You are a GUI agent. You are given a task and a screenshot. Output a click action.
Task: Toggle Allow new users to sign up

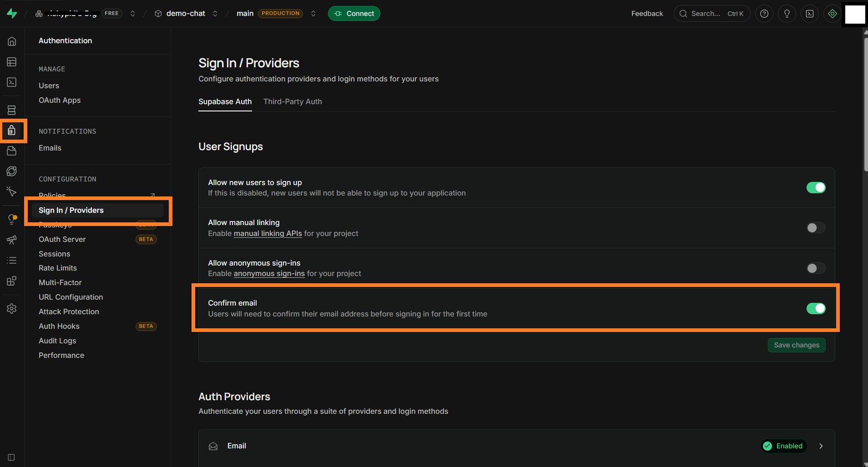point(816,187)
